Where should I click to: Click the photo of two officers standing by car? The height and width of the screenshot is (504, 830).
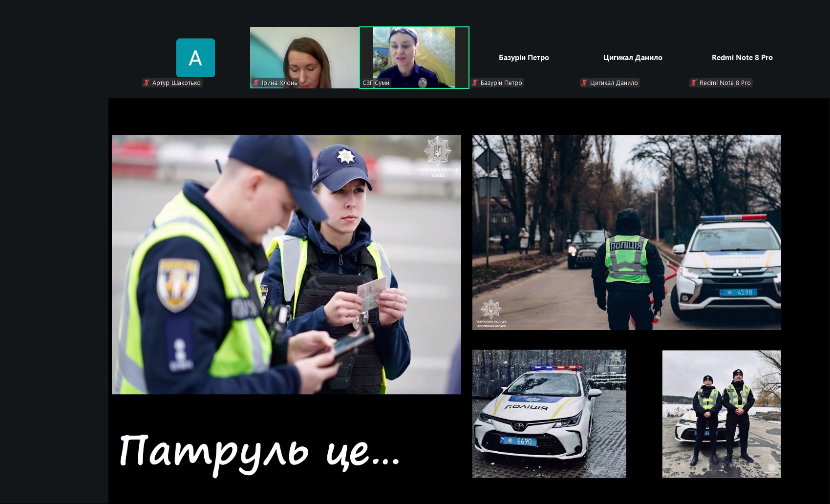pos(722,414)
